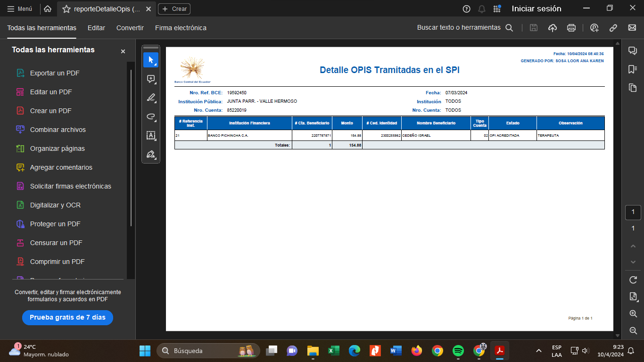
Task: Go to next page with down chevron
Action: (x=633, y=262)
